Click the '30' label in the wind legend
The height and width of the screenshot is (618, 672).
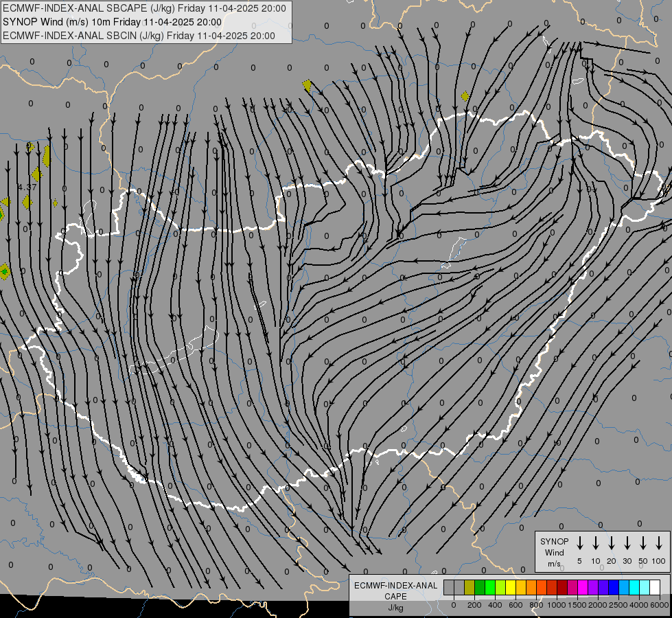627,561
